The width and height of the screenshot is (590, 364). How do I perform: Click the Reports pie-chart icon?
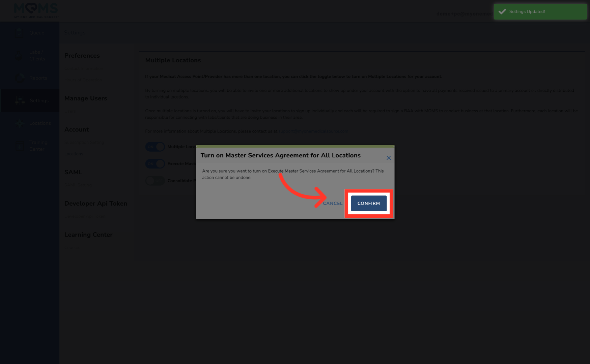pyautogui.click(x=19, y=78)
